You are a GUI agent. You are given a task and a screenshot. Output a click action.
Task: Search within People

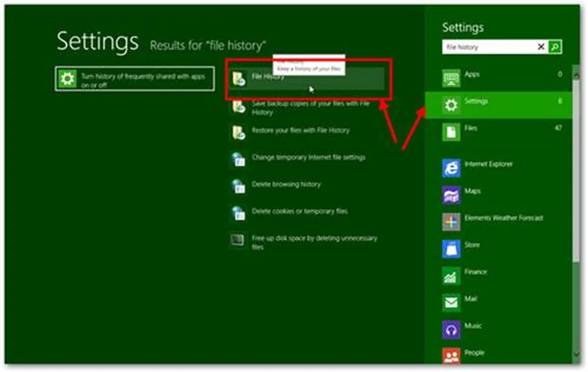click(x=498, y=356)
